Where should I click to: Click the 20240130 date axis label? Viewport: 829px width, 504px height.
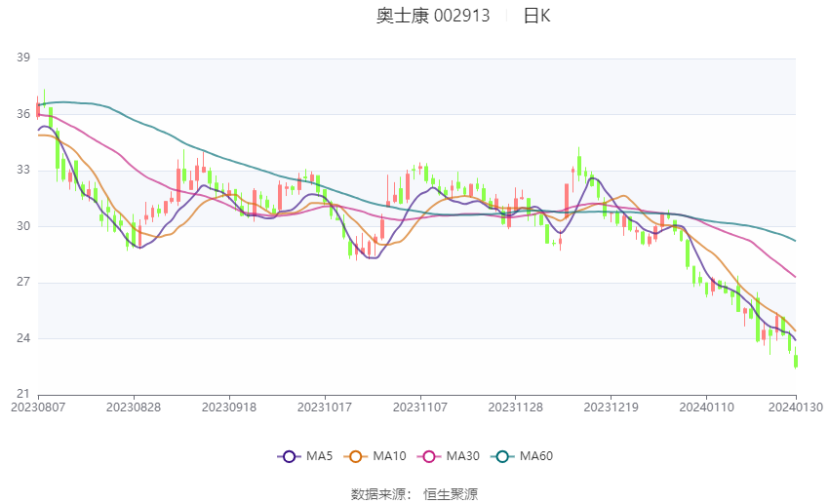pyautogui.click(x=796, y=407)
